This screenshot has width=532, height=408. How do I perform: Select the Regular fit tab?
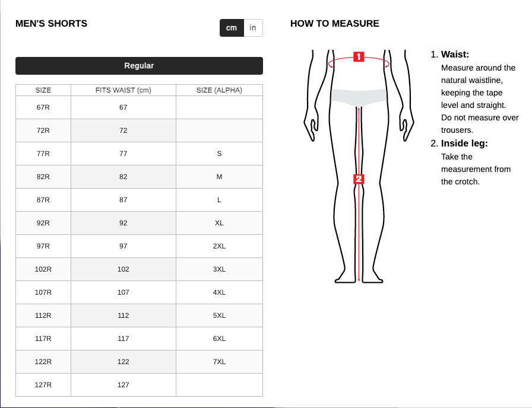(x=139, y=66)
